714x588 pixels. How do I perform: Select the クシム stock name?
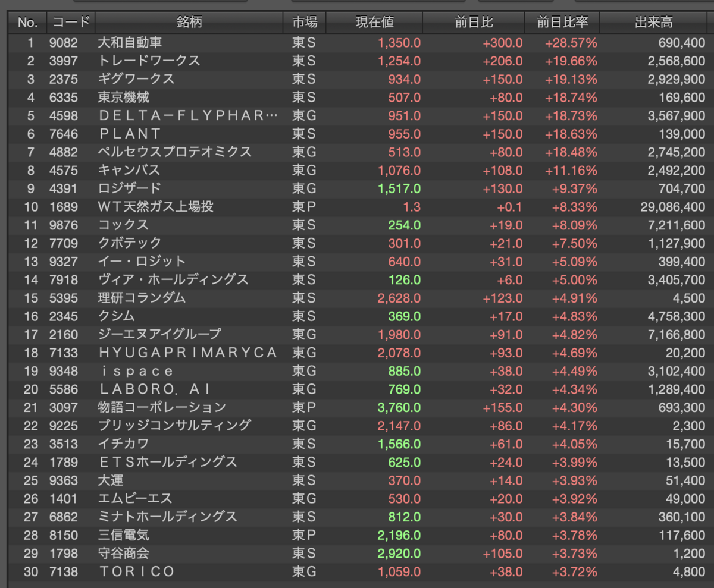117,316
